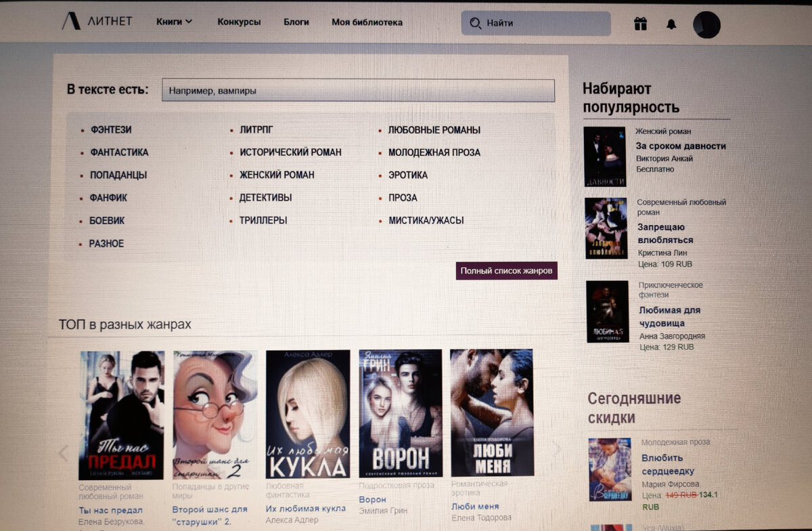Image resolution: width=812 pixels, height=531 pixels.
Task: Click 'Современный любовный роман' label under Запрещаю
Action: pos(681,207)
